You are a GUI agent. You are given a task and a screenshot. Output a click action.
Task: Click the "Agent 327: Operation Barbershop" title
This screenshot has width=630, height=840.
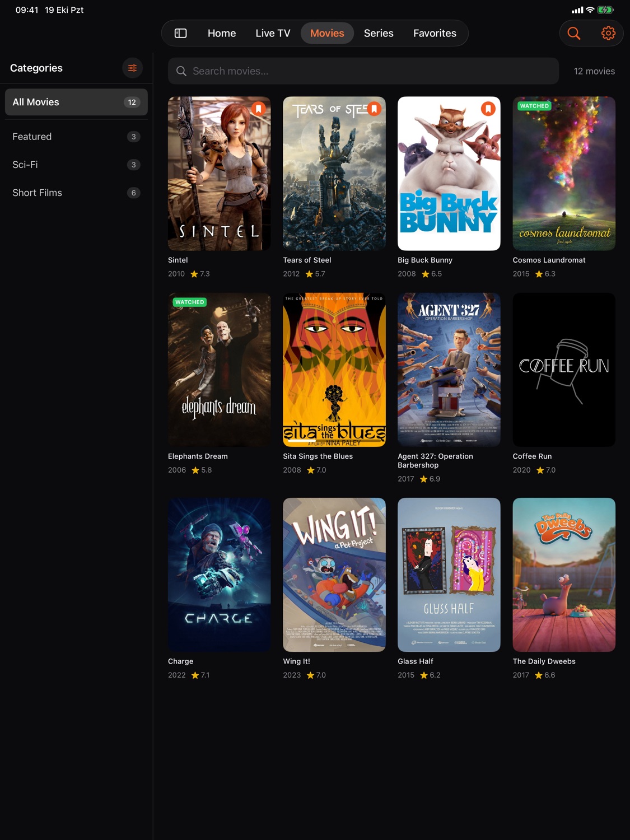pyautogui.click(x=435, y=461)
